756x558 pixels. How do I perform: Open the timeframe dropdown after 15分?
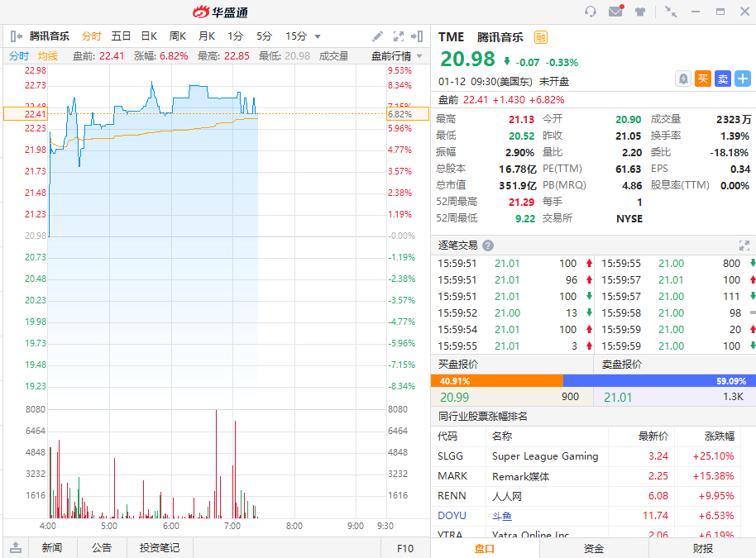(318, 36)
